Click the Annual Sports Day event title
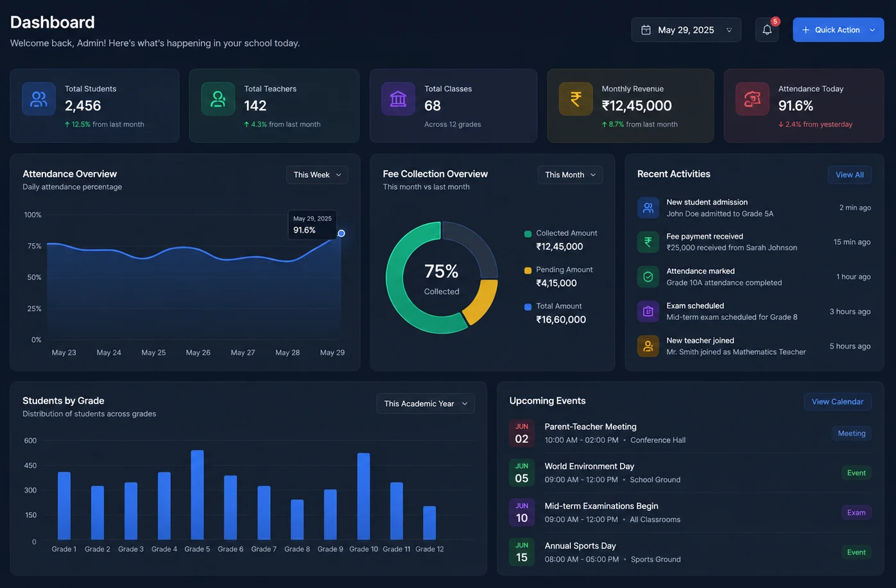This screenshot has height=588, width=896. point(580,546)
